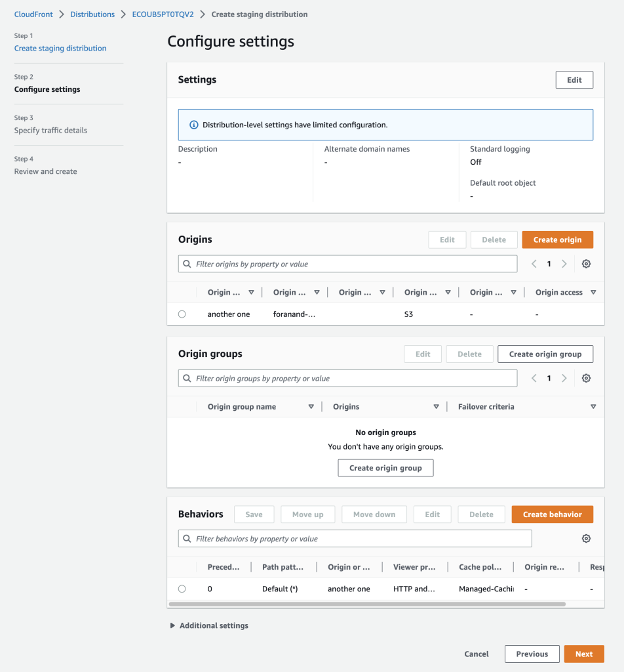Open Behaviors table preferences gear icon

[x=586, y=538]
